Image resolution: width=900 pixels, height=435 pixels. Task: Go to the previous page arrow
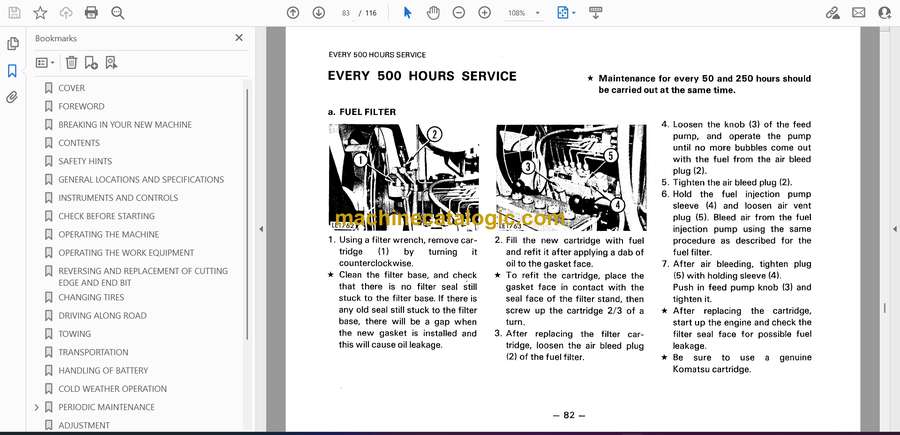click(293, 13)
